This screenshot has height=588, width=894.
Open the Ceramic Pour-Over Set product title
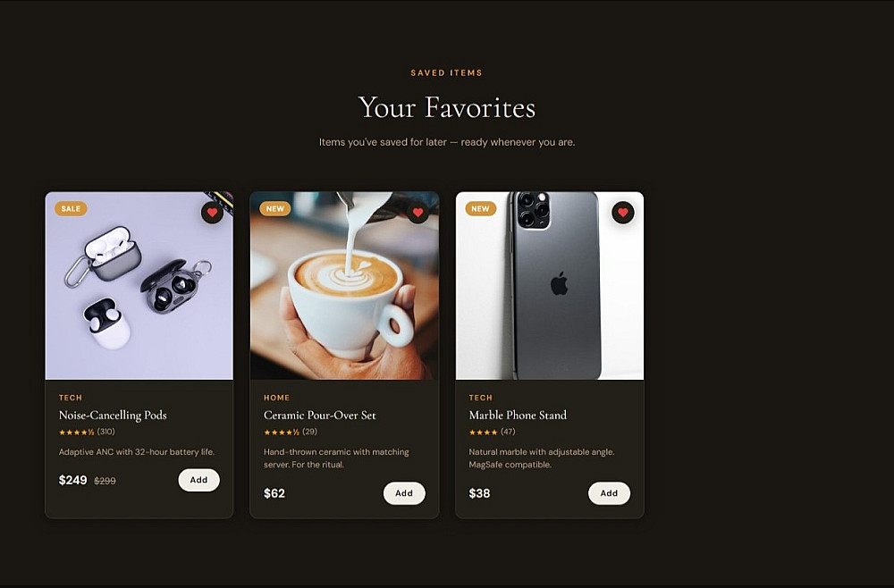pos(320,415)
